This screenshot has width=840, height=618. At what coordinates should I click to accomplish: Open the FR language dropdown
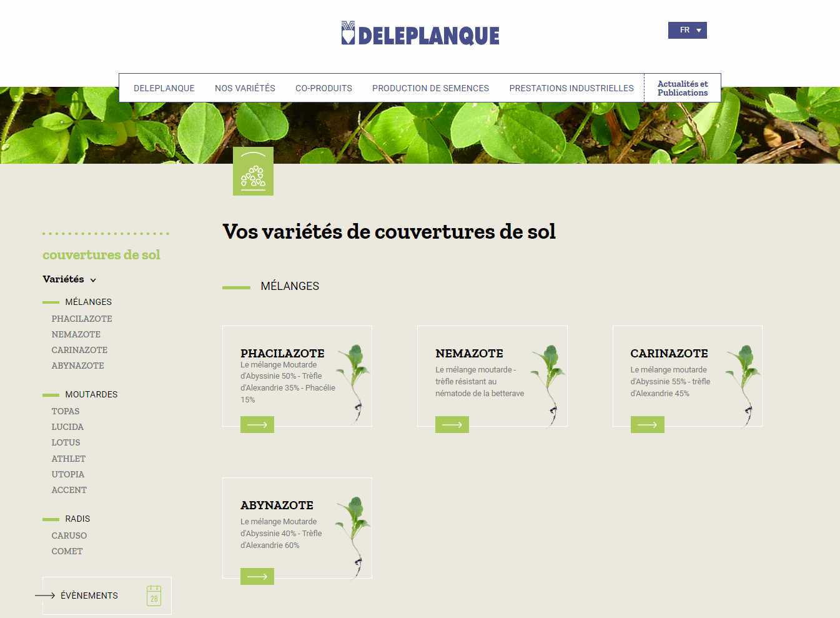coord(687,30)
